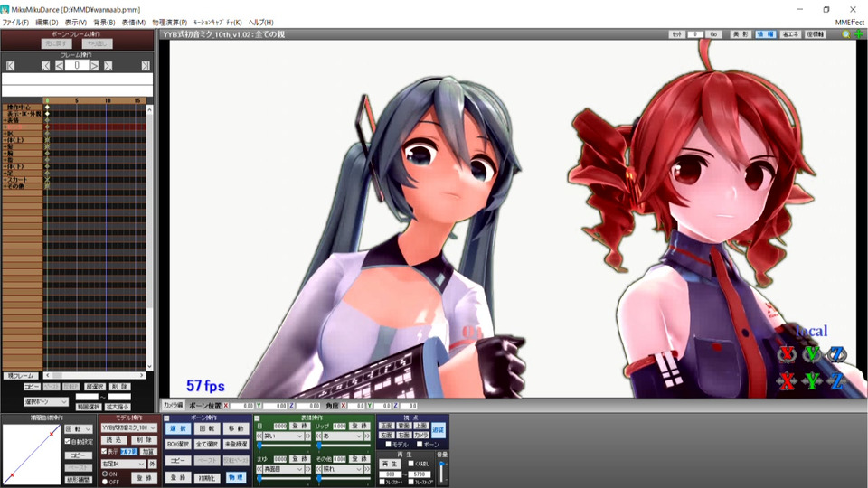Click the green move cross icon

[859, 34]
